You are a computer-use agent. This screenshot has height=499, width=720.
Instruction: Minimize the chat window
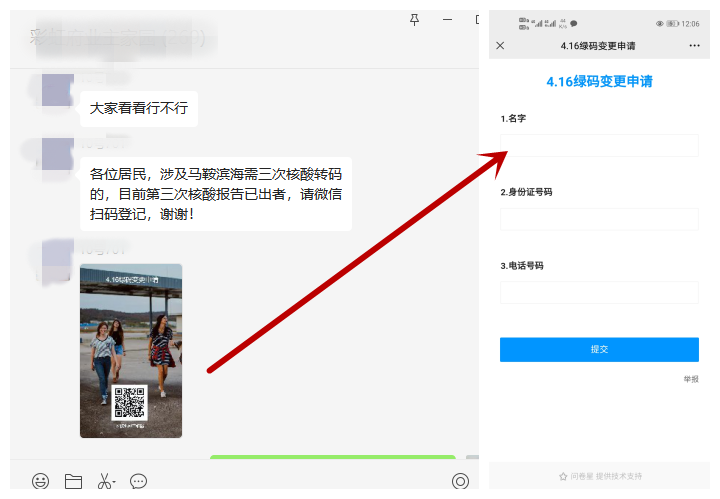pyautogui.click(x=447, y=19)
